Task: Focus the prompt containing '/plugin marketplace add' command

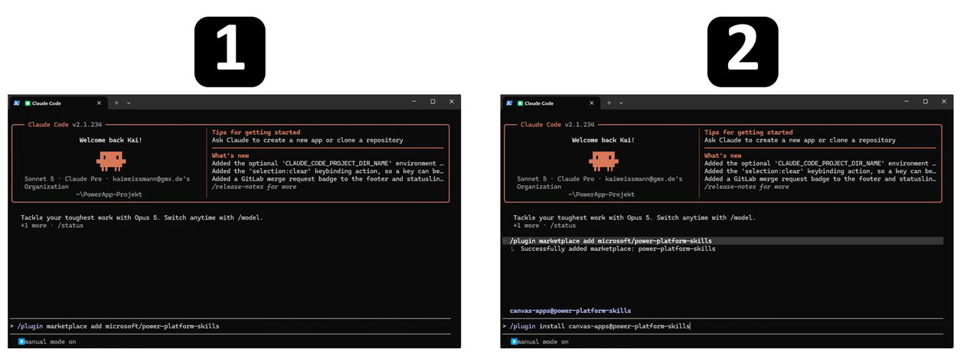Action: 230,326
